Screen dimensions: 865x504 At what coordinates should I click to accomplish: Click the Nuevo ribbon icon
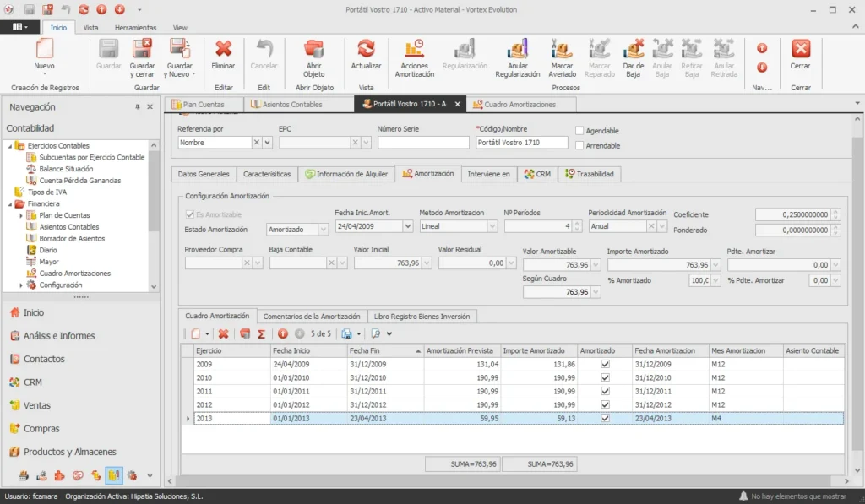click(x=45, y=48)
